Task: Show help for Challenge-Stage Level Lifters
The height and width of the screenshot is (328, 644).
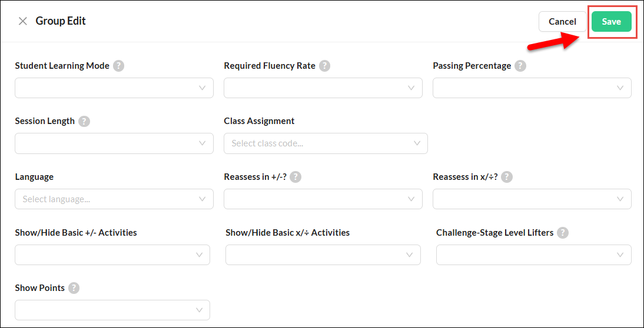Action: click(563, 233)
